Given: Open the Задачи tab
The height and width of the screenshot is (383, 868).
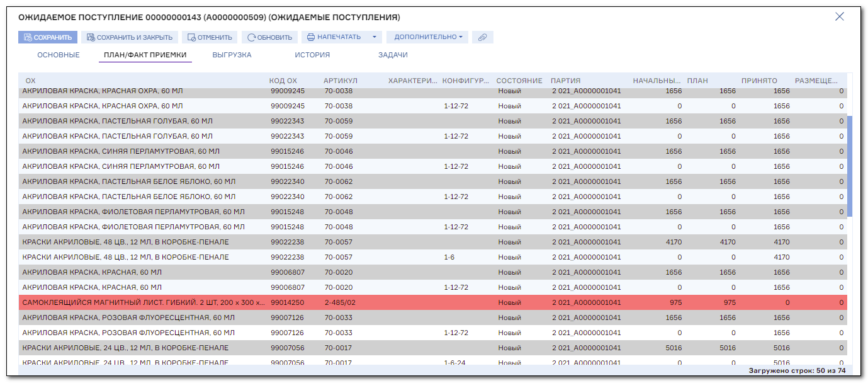Looking at the screenshot, I should click(x=393, y=55).
